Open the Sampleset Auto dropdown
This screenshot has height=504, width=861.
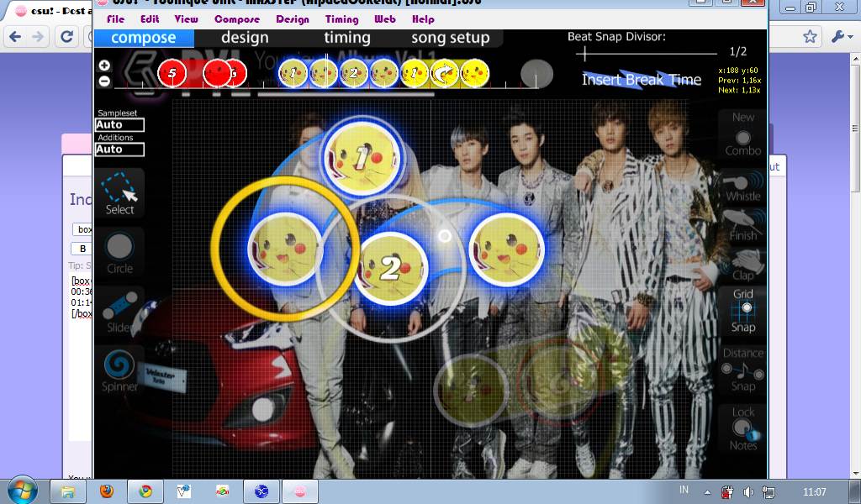pyautogui.click(x=119, y=125)
